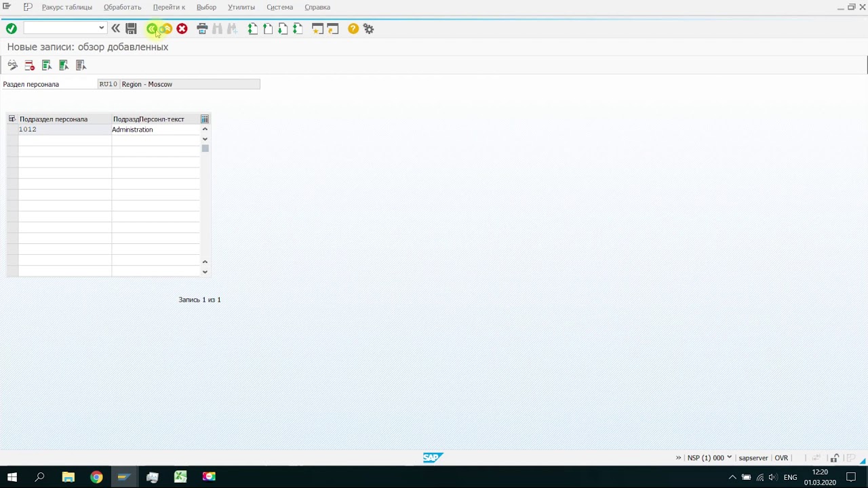
Task: Open Excel from taskbar
Action: pyautogui.click(x=180, y=477)
